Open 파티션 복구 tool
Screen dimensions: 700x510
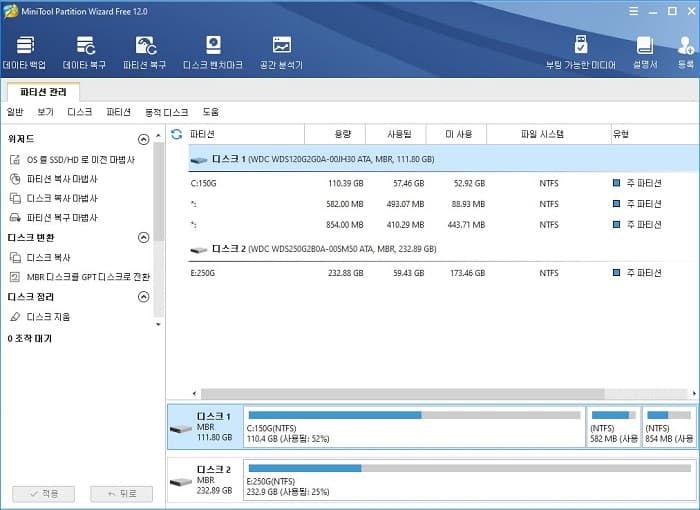[145, 53]
